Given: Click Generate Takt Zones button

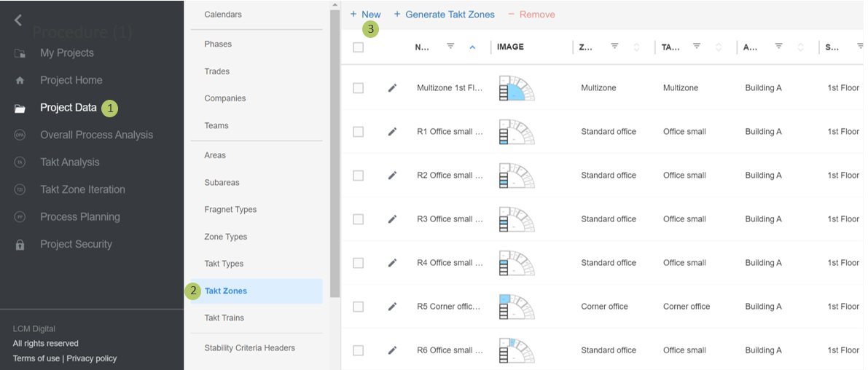Looking at the screenshot, I should click(x=444, y=15).
